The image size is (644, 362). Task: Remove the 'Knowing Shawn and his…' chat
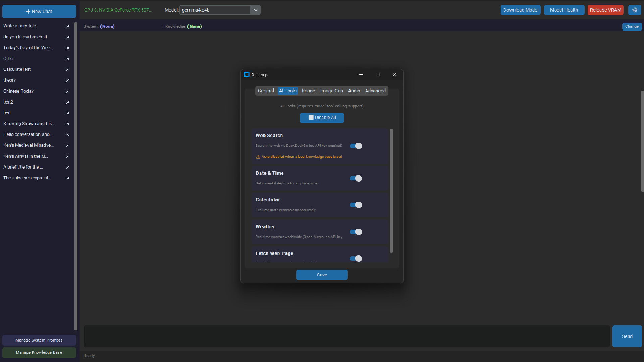click(68, 124)
